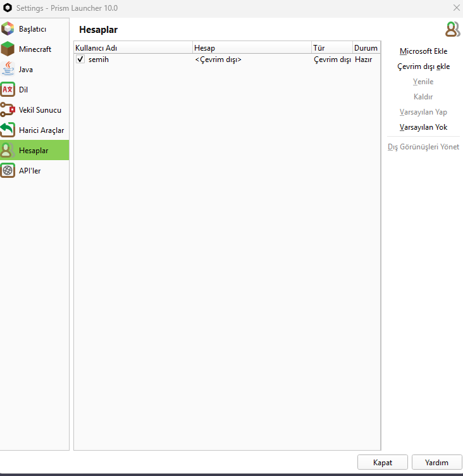463x476 pixels.
Task: Click the accounts icon at top right
Action: [x=452, y=29]
